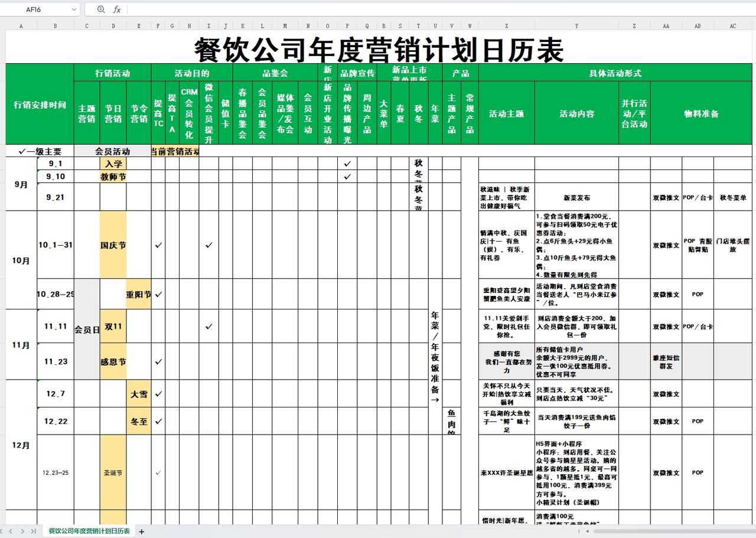This screenshot has height=538, width=756.
Task: Select the 行销安排时间 header cell
Action: tap(40, 104)
